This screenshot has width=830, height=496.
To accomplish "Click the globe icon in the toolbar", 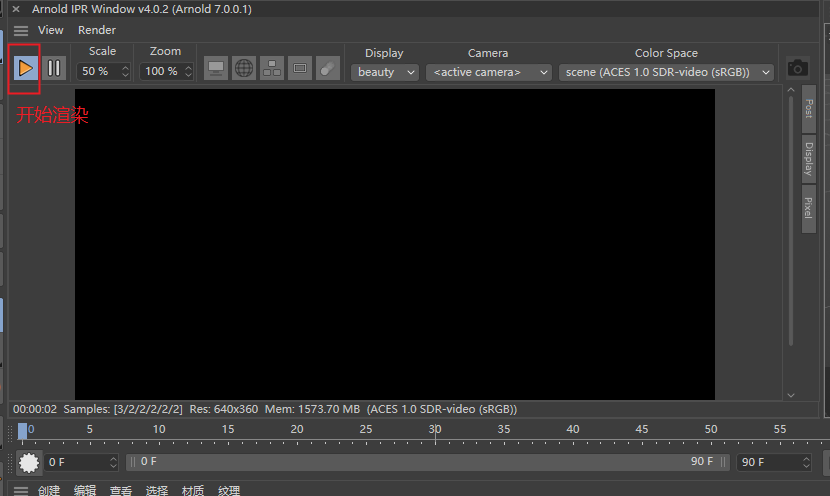I will pyautogui.click(x=243, y=68).
